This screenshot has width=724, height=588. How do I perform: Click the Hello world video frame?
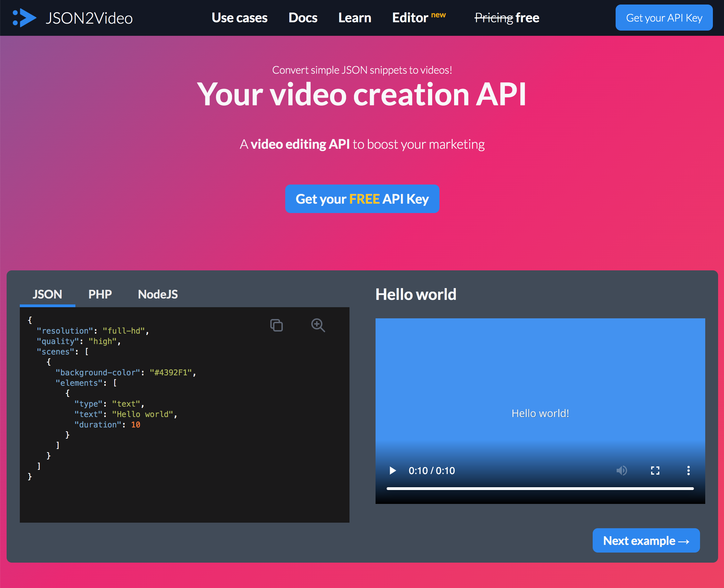pos(540,382)
